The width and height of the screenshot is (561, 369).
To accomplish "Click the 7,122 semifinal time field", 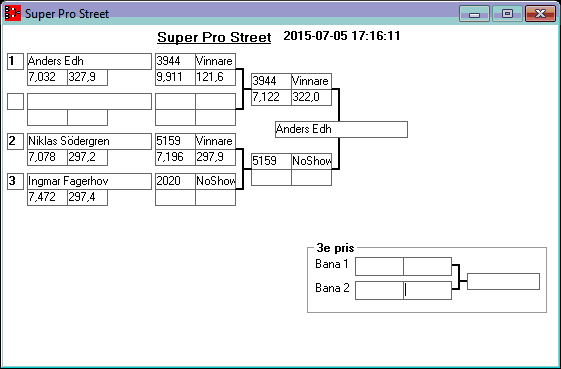I will tap(271, 97).
